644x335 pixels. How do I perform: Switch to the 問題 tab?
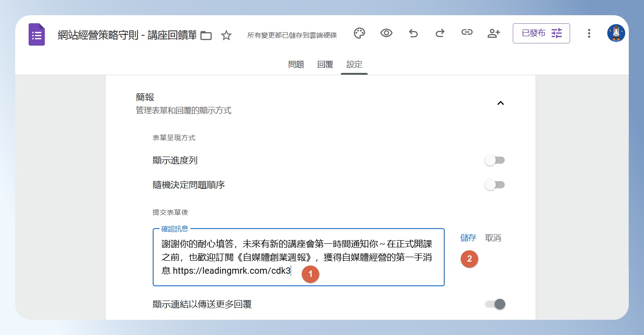(296, 64)
